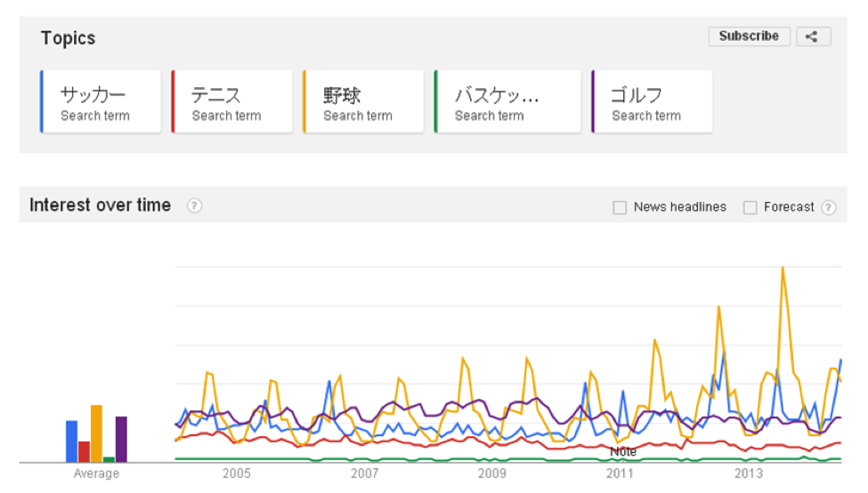Screen dimensions: 868x493
Task: Click the share icon button
Action: 812,36
